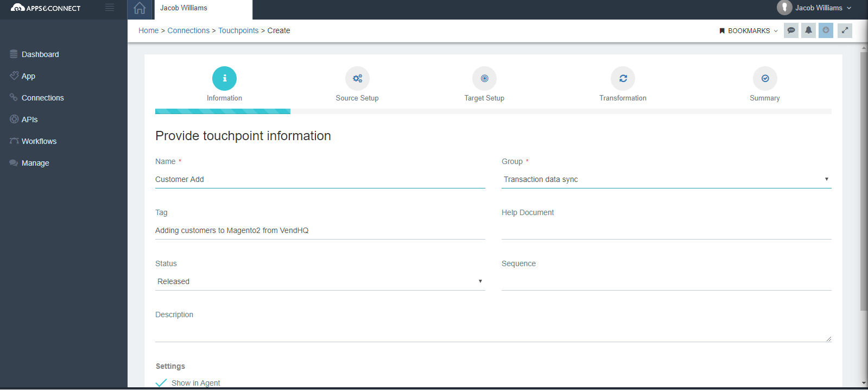Click the Transformation refresh icon
This screenshot has height=390, width=868.
click(x=623, y=78)
